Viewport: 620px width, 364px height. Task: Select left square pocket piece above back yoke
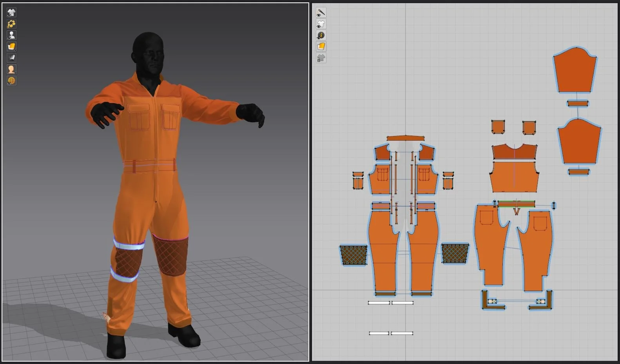point(498,127)
